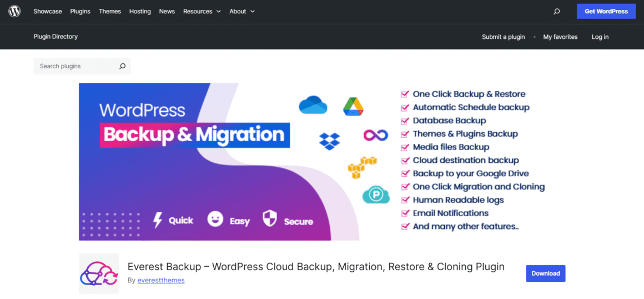Open the search magnifier in top bar

(556, 12)
